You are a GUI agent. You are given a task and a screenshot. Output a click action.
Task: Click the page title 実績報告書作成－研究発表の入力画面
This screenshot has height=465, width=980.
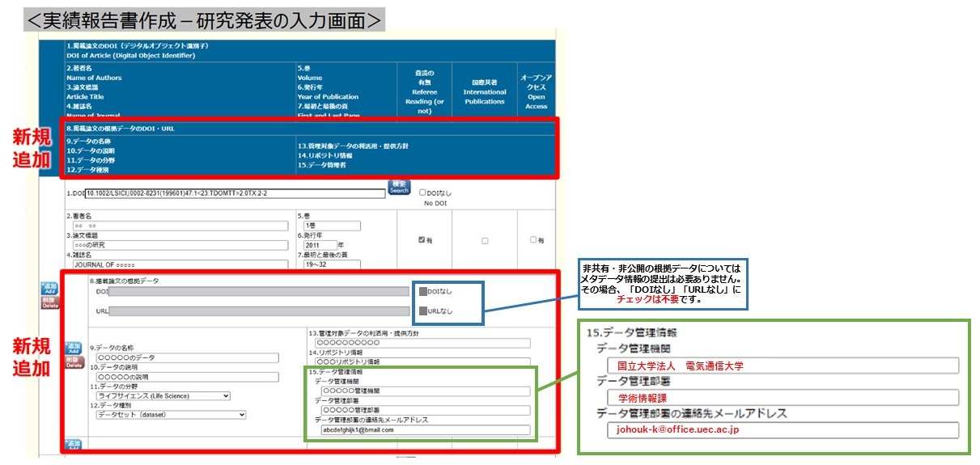pyautogui.click(x=204, y=19)
